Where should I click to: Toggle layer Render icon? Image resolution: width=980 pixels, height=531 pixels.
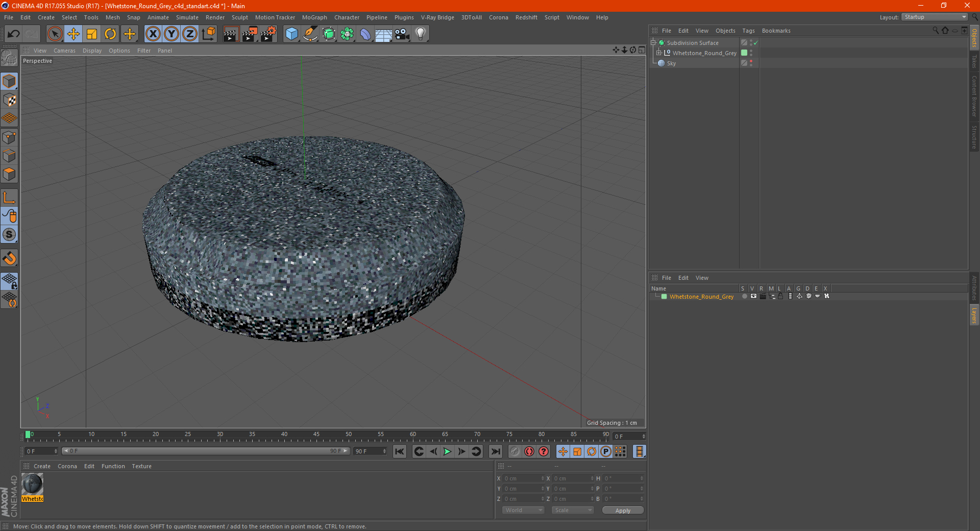coord(763,296)
